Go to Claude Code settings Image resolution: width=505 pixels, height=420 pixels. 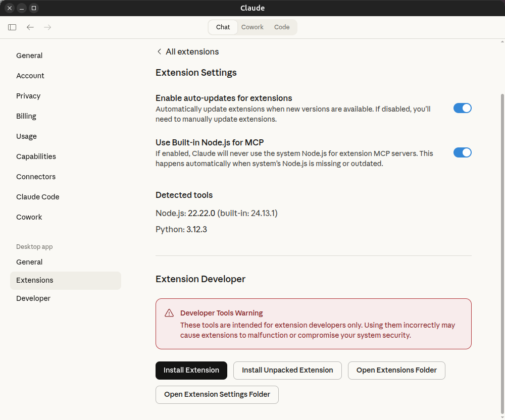[x=37, y=197]
